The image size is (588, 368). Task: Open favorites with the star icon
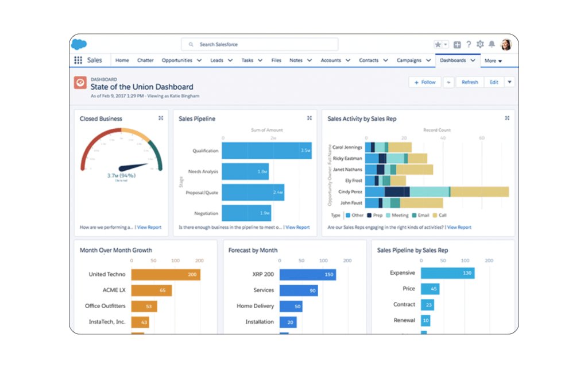[438, 44]
